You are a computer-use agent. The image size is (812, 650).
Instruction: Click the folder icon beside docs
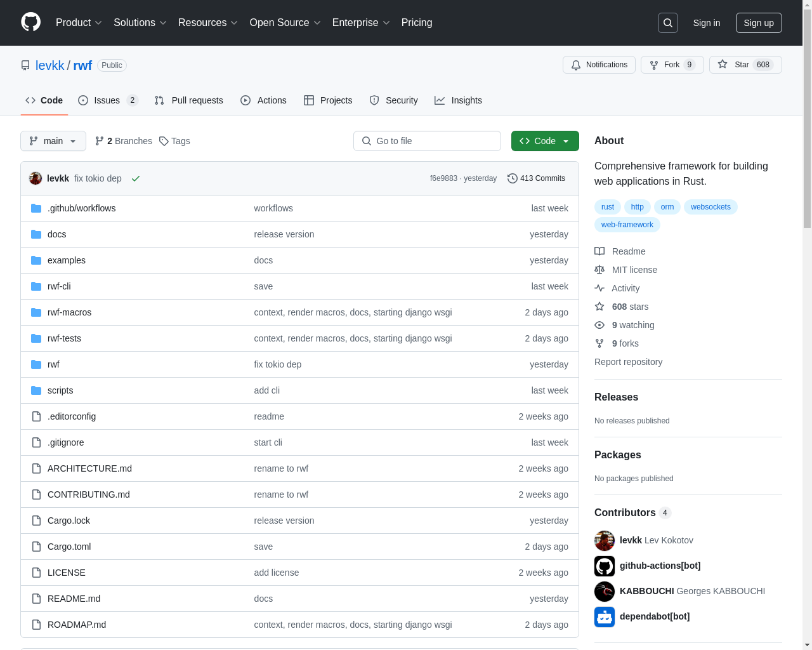point(36,234)
